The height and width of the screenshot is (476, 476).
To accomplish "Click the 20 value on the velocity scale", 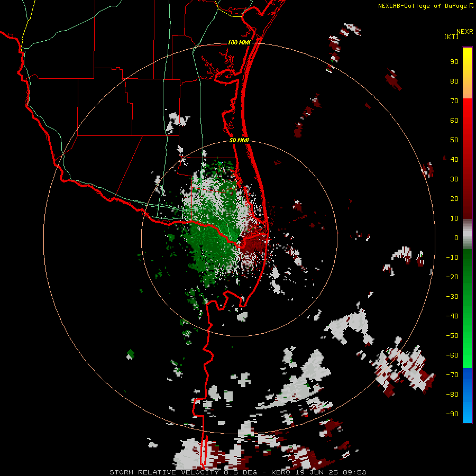I will (x=454, y=199).
